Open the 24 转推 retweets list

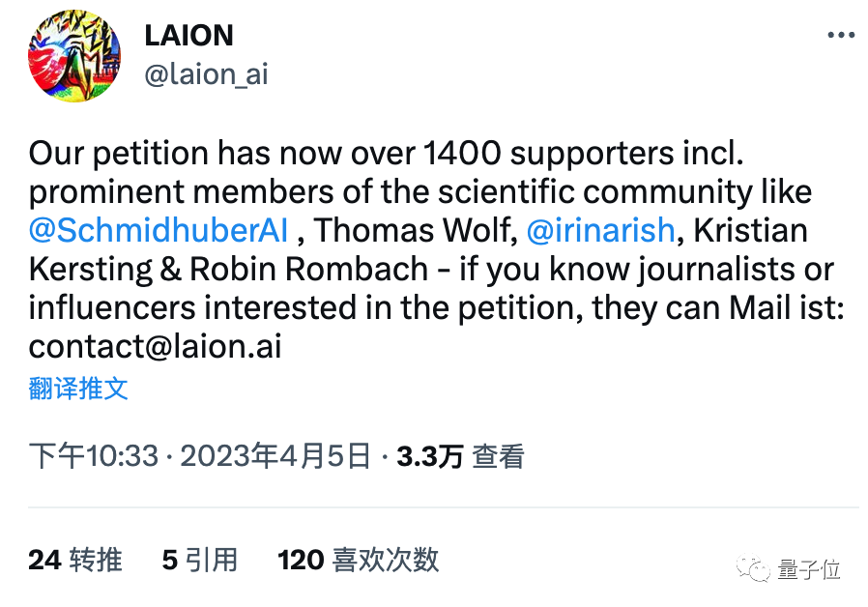tap(75, 560)
